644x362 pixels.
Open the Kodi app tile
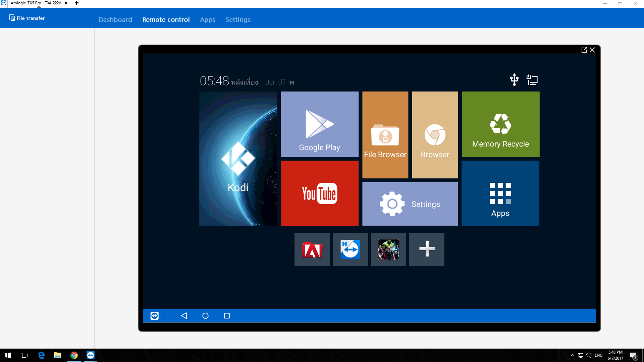pyautogui.click(x=238, y=159)
